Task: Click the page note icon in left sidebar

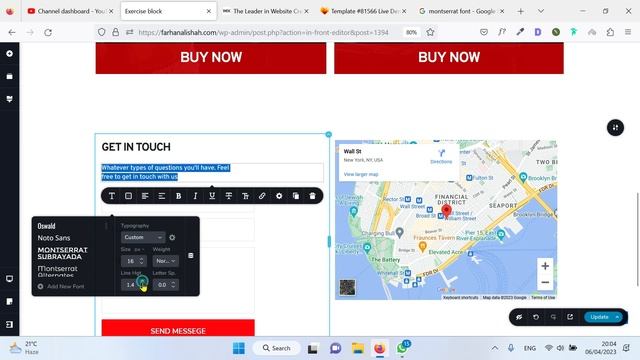Action: tap(9, 302)
